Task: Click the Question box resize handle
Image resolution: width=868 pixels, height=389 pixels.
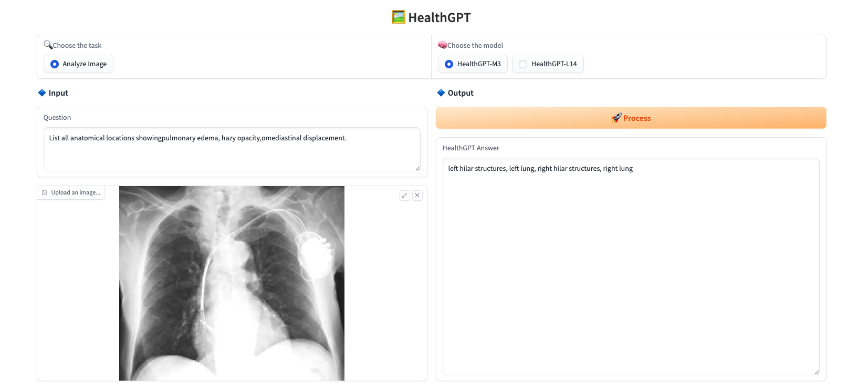Action: pyautogui.click(x=417, y=168)
